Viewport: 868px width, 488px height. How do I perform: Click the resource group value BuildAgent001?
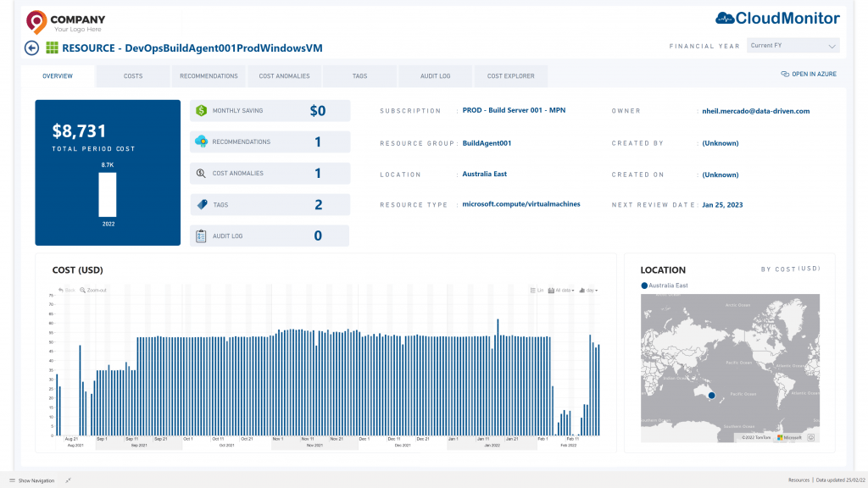click(487, 142)
